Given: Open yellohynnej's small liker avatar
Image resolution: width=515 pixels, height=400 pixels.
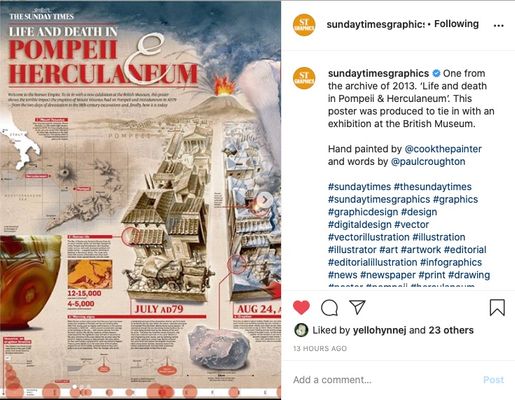Looking at the screenshot, I should (301, 330).
